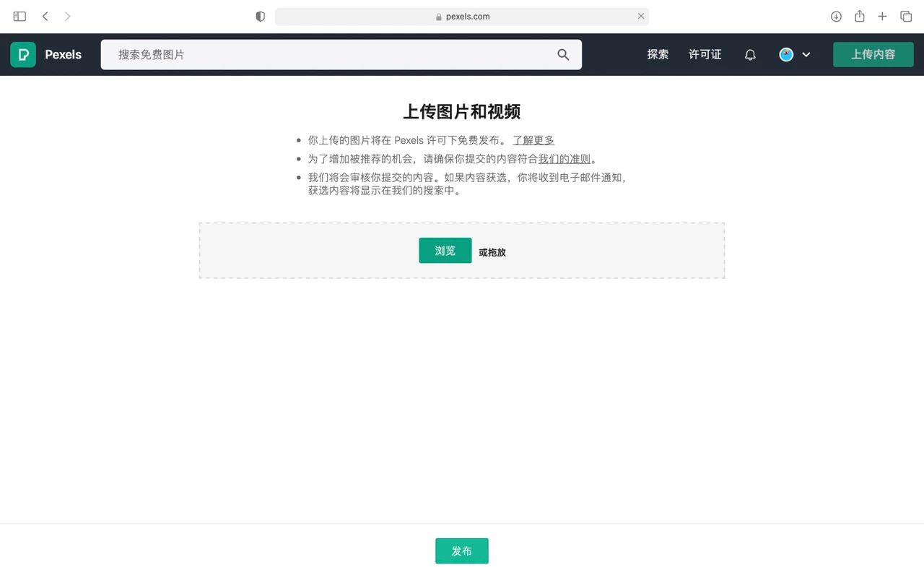Expand the profile dropdown chevron

click(x=806, y=54)
